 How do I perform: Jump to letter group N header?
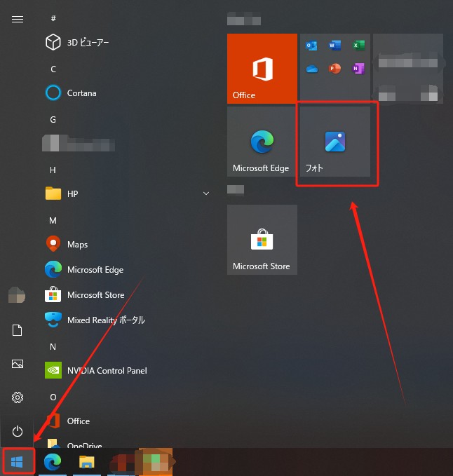[53, 347]
